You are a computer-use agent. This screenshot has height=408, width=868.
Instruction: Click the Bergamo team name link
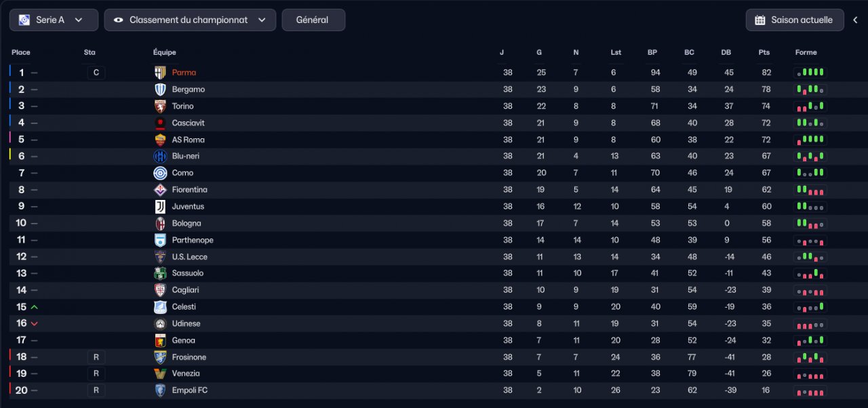pos(189,89)
